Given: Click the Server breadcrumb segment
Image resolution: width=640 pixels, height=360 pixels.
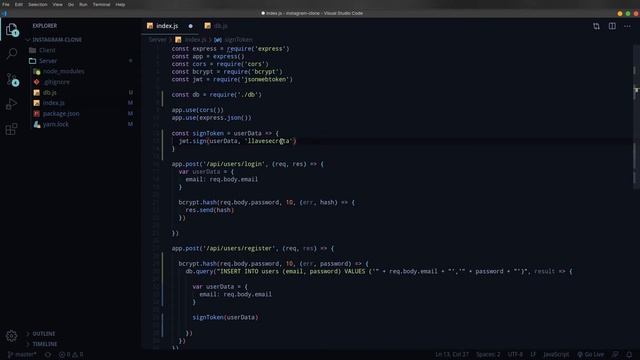Looking at the screenshot, I should coord(157,40).
